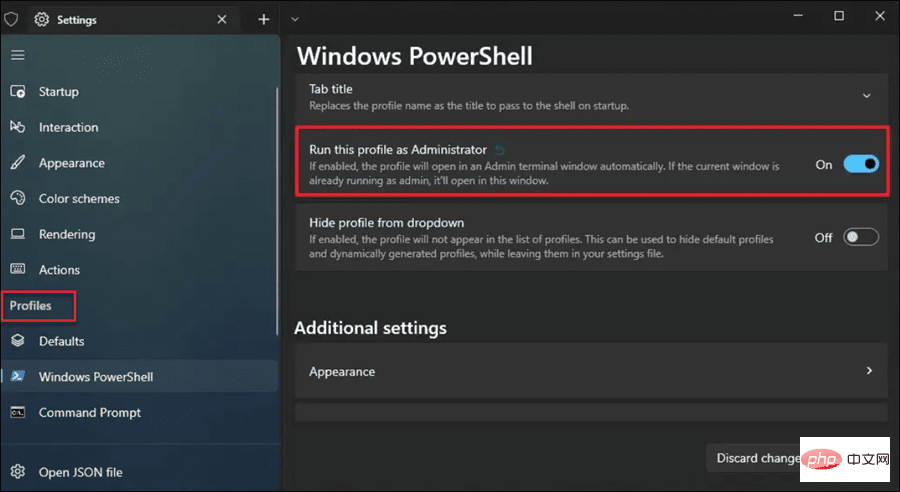
Task: Enable Hide profile from dropdown toggle
Action: 860,237
